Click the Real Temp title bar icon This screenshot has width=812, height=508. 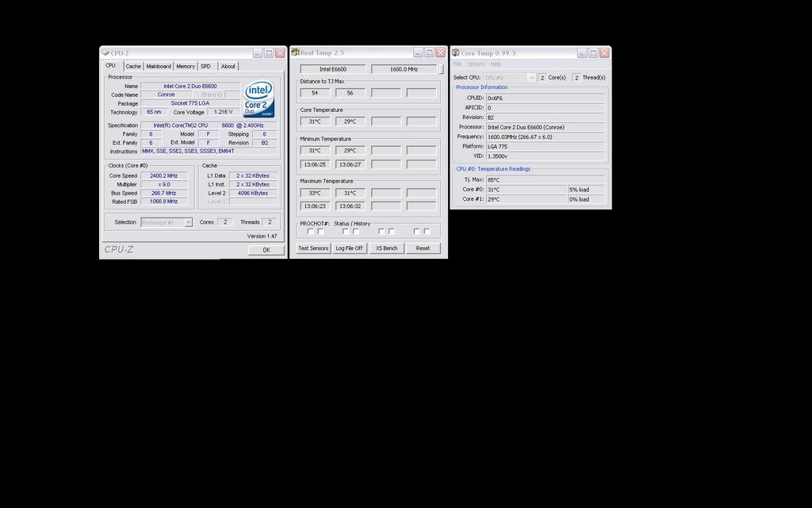coord(296,53)
